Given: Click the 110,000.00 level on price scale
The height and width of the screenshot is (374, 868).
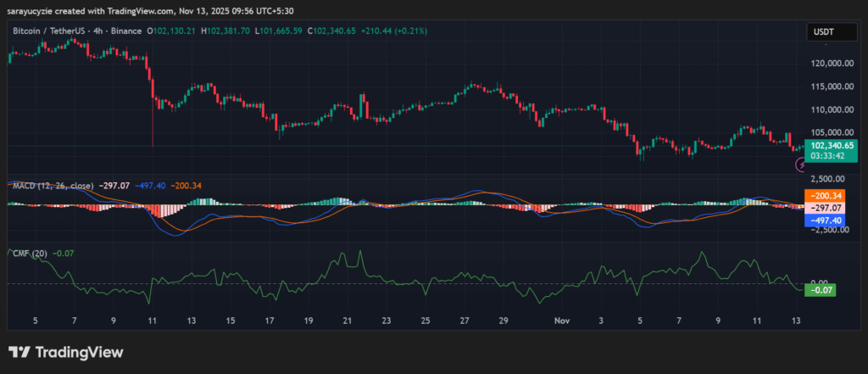Looking at the screenshot, I should click(x=831, y=110).
